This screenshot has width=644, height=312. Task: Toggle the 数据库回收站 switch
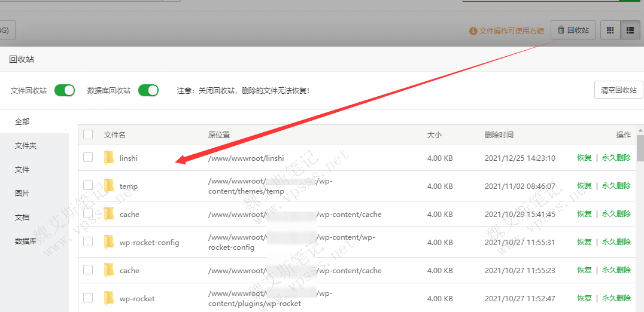click(x=148, y=90)
